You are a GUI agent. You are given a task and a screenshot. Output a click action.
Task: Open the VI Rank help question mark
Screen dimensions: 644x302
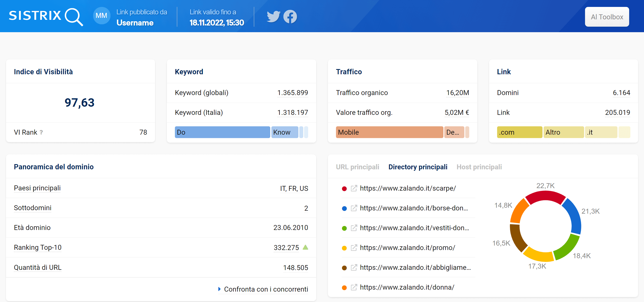pos(41,132)
